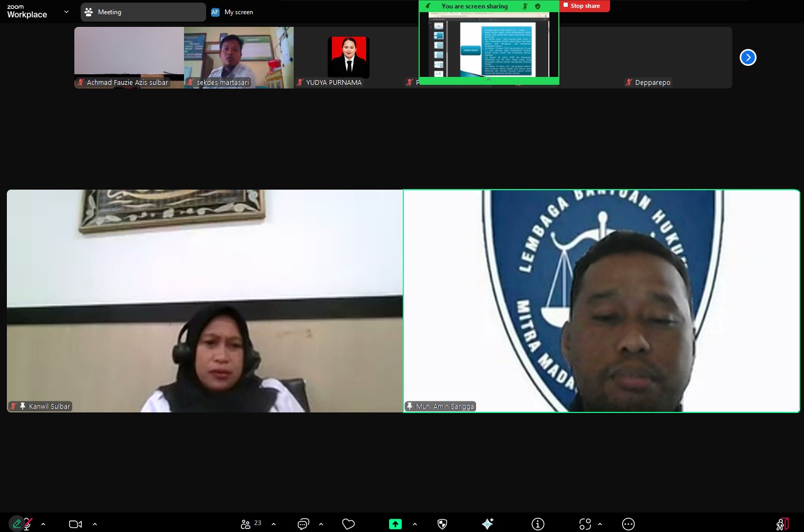Expand audio options arrow beside microphone
Image resolution: width=804 pixels, height=532 pixels.
pyautogui.click(x=43, y=524)
